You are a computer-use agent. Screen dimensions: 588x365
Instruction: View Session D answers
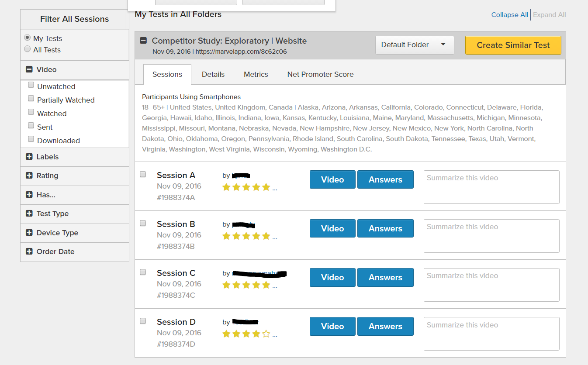[x=385, y=326]
